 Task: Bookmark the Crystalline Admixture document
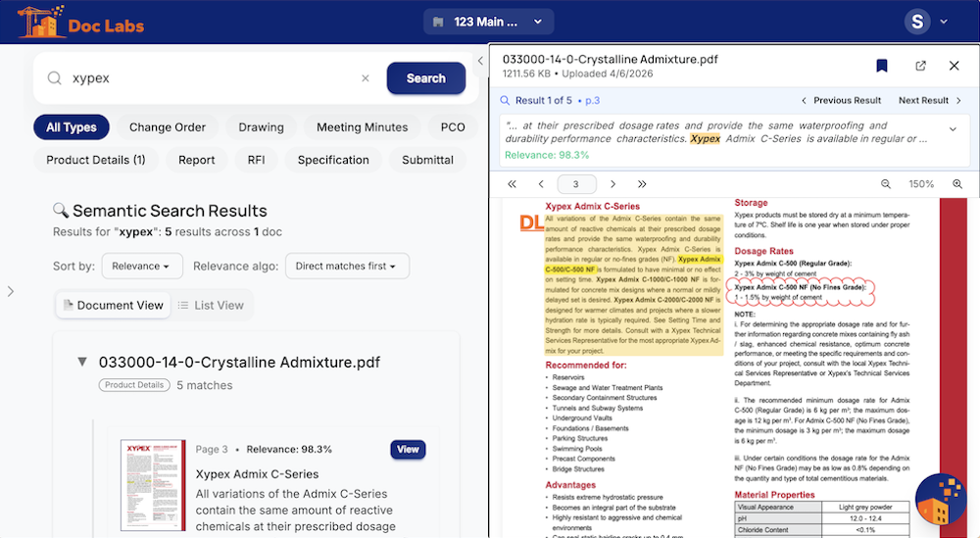click(881, 66)
